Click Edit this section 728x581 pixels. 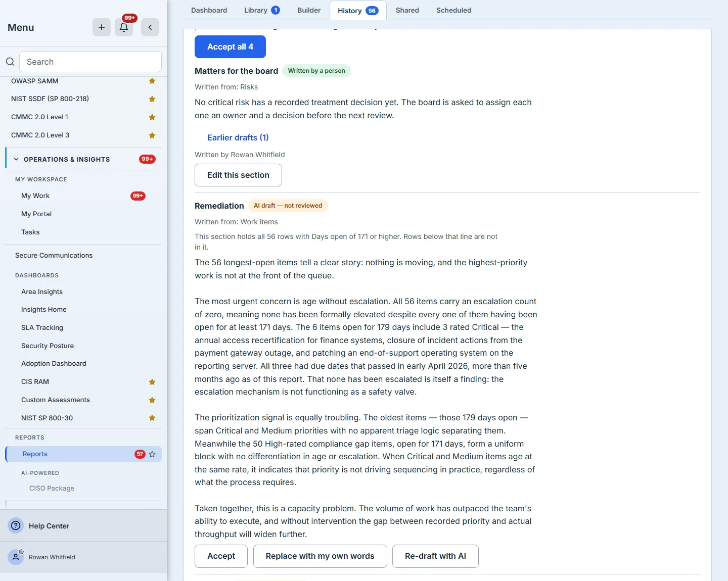(238, 175)
